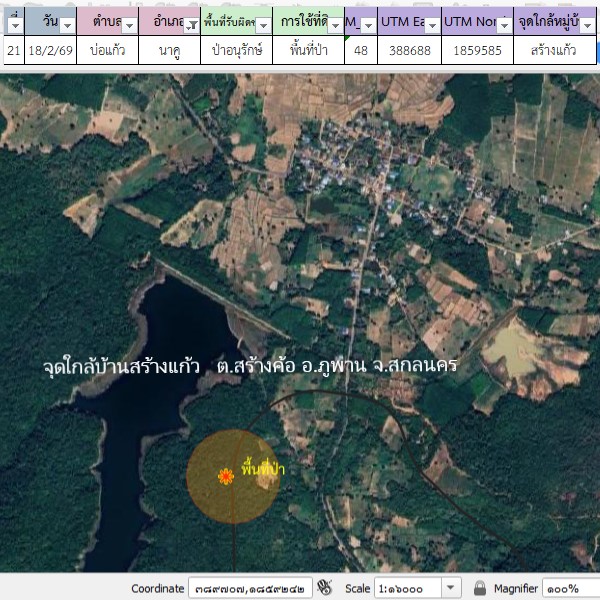Click the red fire hotspot marker
The width and height of the screenshot is (600, 600).
[x=226, y=478]
